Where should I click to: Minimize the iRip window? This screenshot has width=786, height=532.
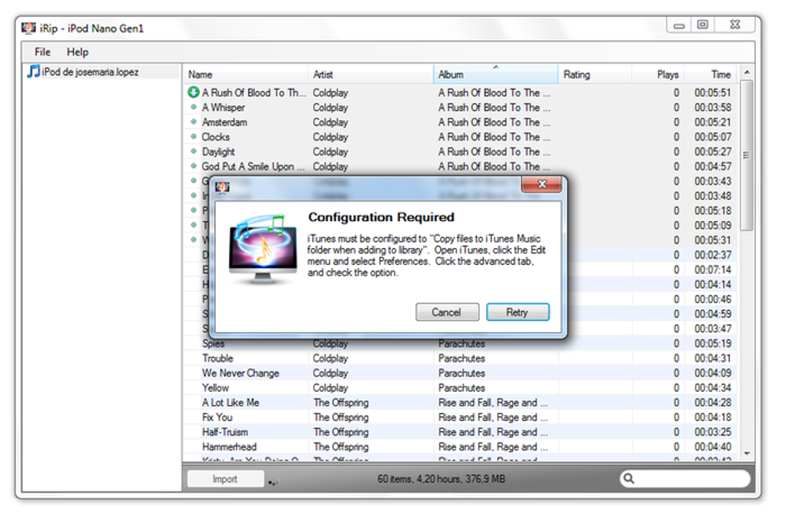coord(679,25)
